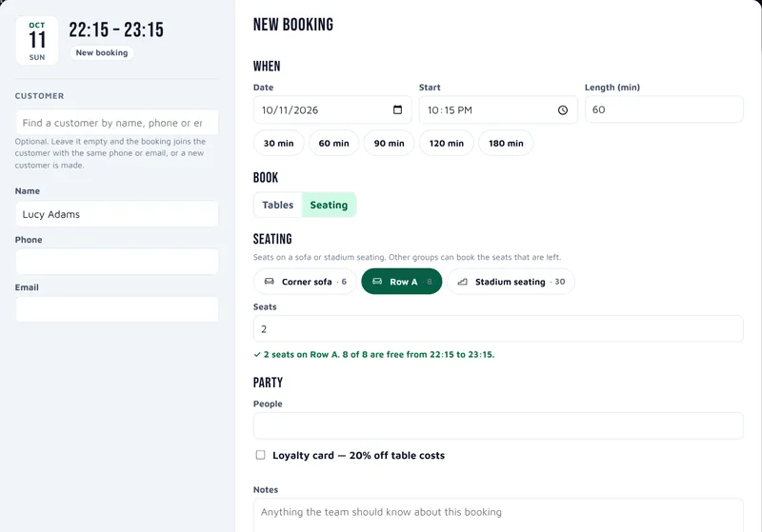Set length with the 30 min chip

tap(278, 143)
